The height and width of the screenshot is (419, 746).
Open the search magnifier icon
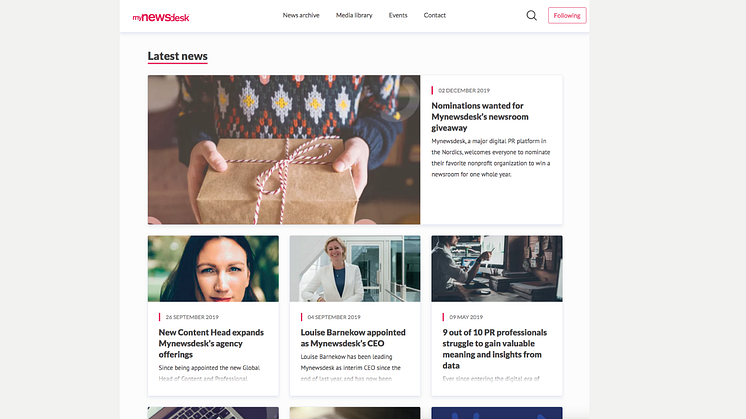(x=531, y=15)
